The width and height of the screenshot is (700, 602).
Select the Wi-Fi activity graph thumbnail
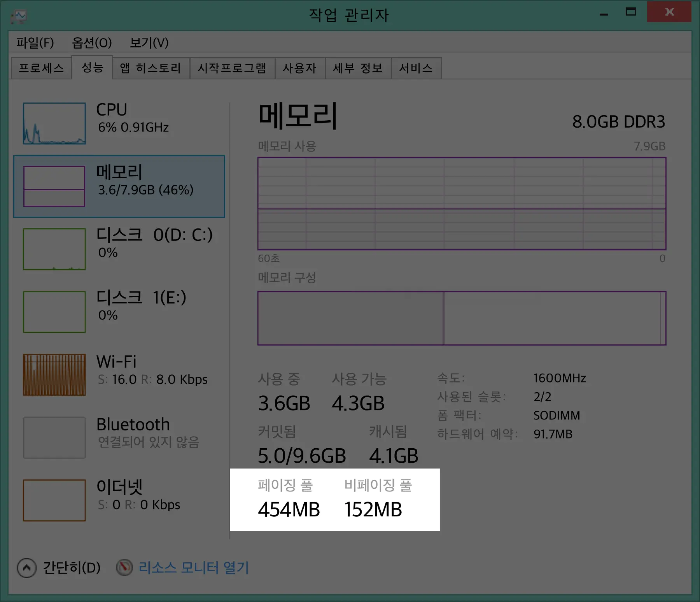[x=54, y=375]
